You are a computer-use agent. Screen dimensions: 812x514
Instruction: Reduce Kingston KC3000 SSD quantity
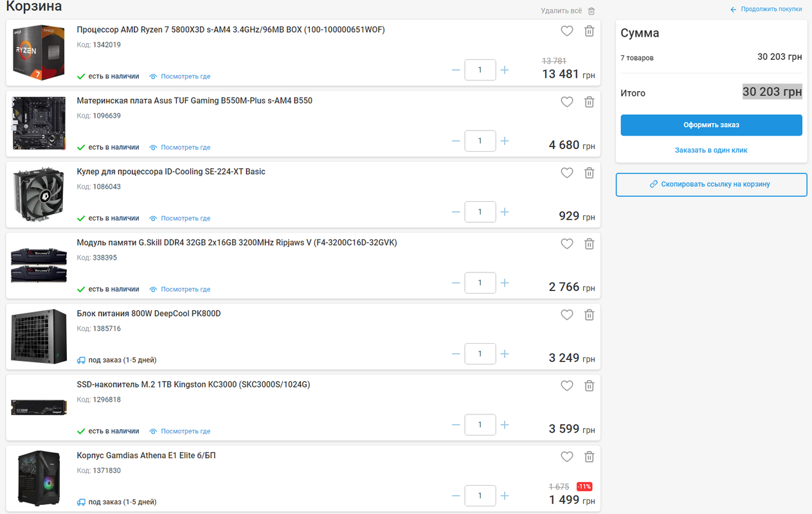[456, 425]
